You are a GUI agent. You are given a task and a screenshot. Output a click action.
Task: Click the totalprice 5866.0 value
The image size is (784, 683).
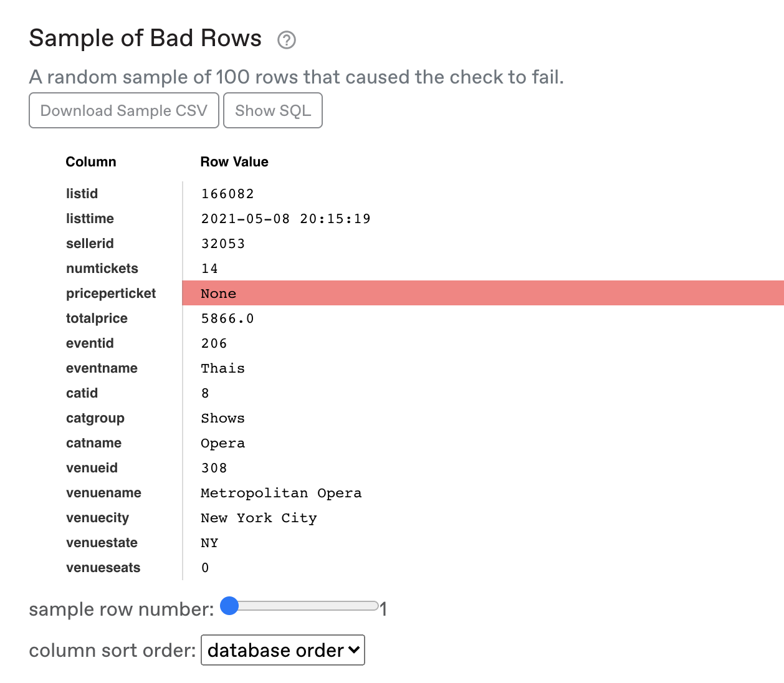click(x=227, y=318)
